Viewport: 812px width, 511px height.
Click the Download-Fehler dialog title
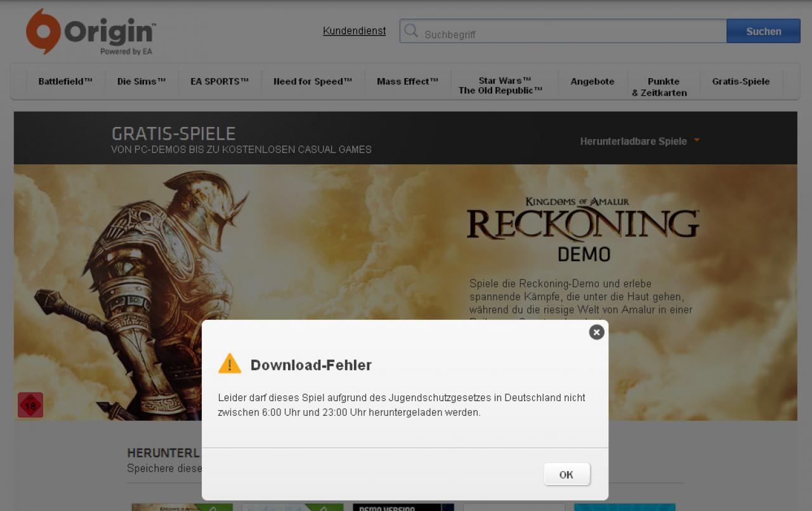coord(311,365)
